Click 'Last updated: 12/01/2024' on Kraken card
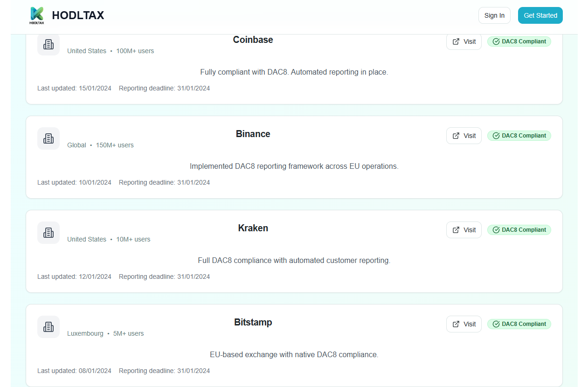Screen dimensions: 588x387 tap(74, 276)
